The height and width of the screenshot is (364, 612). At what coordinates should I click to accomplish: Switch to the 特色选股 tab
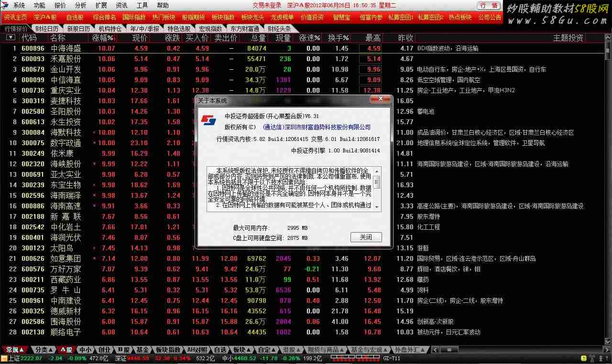pos(179,29)
